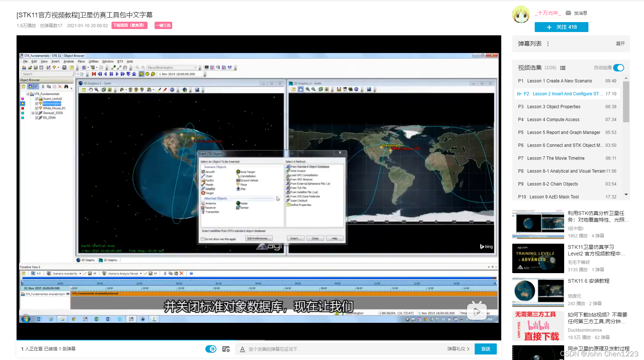The height and width of the screenshot is (360, 644).
Task: Expand the Geoeye1_33331 tree node
Action: [33, 113]
